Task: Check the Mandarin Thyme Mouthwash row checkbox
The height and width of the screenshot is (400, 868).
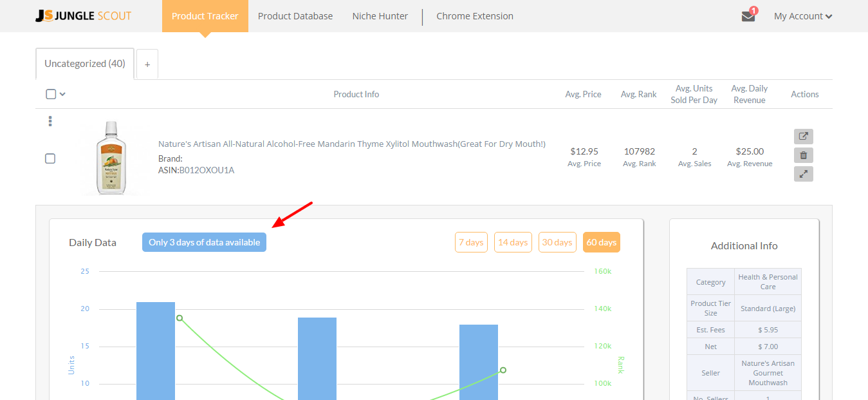Action: click(50, 158)
